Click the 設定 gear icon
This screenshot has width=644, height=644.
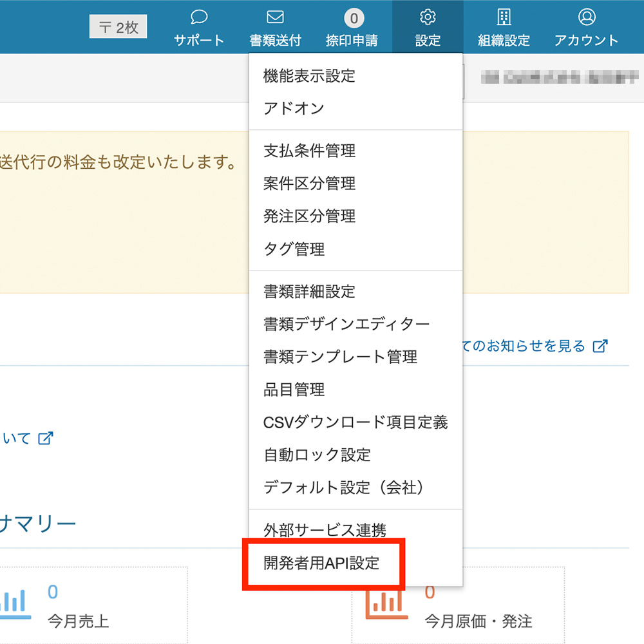pyautogui.click(x=428, y=17)
